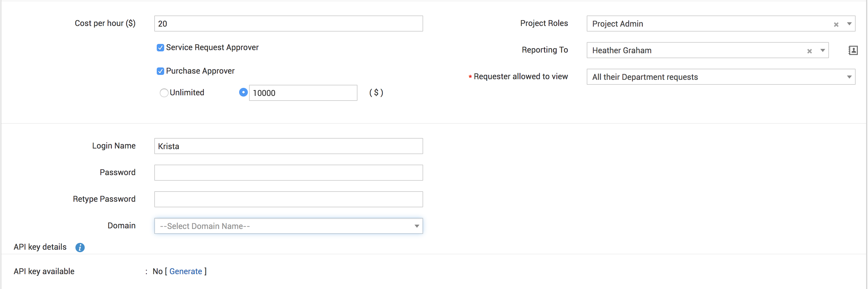
Task: Expand the Reporting To dropdown arrow
Action: coord(822,50)
